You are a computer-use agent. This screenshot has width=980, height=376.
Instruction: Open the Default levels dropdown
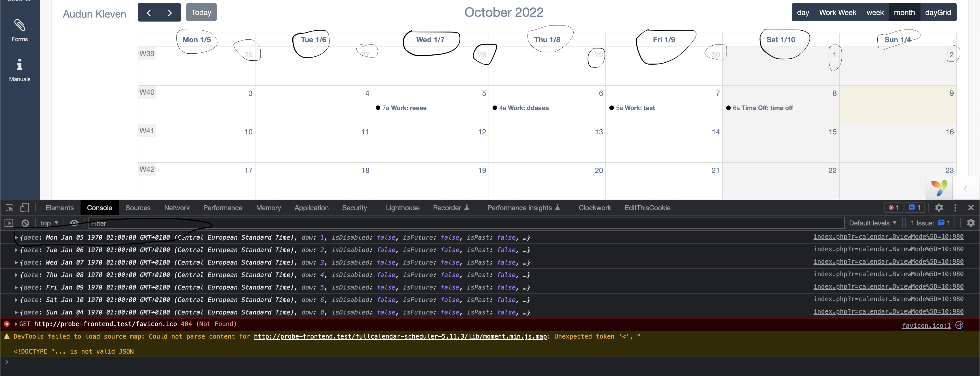(872, 223)
